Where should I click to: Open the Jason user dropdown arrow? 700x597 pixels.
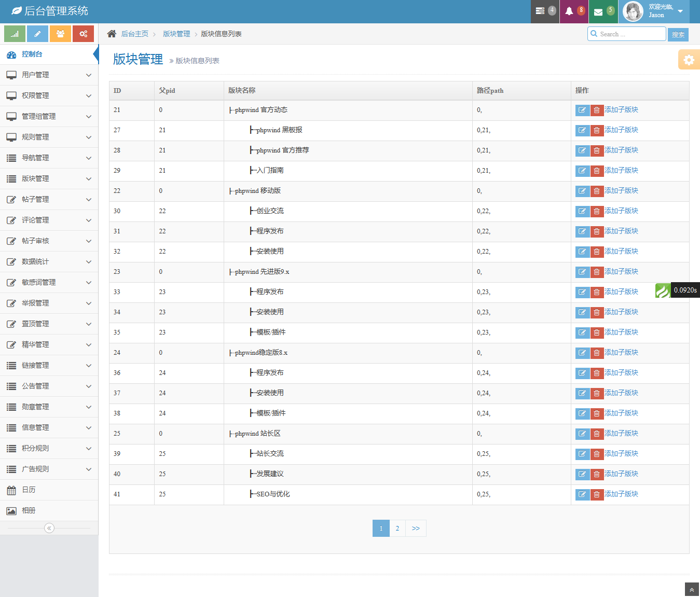click(680, 11)
